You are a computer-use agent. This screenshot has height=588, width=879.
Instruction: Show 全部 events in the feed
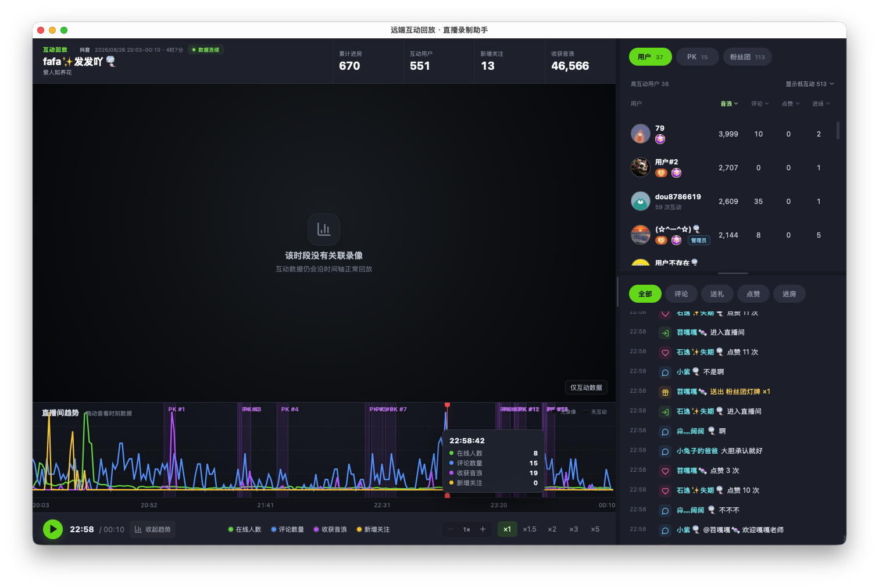[645, 294]
